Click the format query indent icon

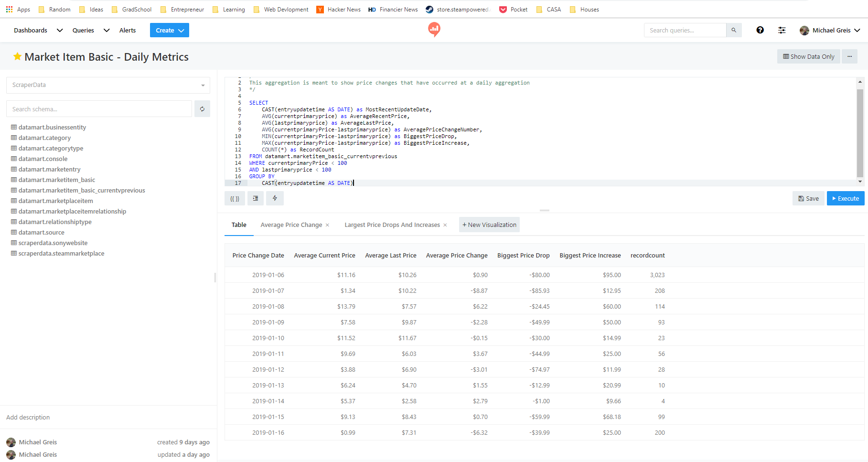(x=256, y=198)
